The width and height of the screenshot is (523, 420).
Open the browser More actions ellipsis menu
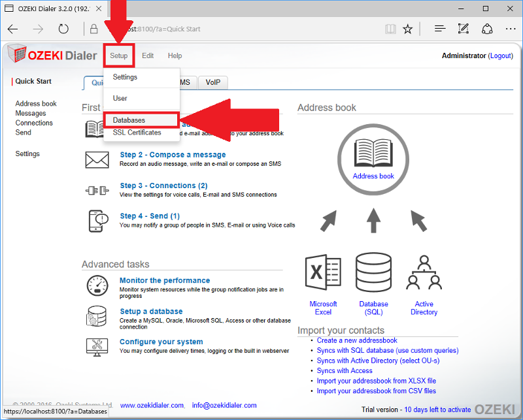click(x=510, y=29)
